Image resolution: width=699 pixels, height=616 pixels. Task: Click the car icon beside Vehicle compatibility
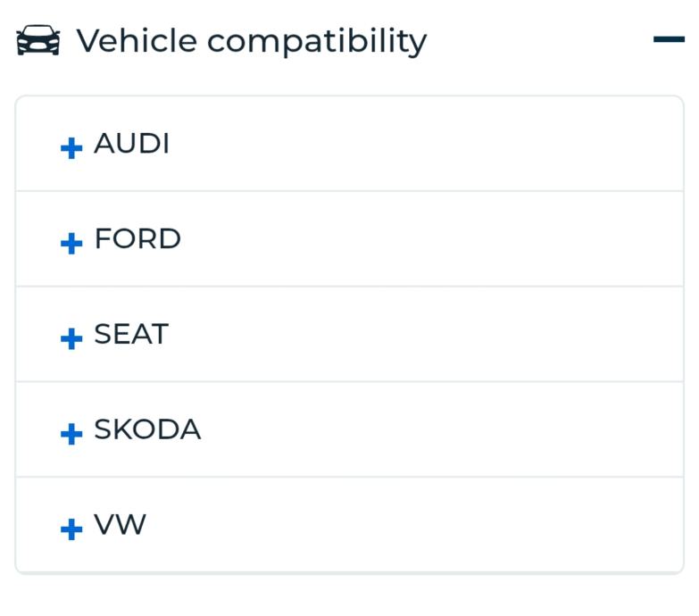click(x=38, y=41)
